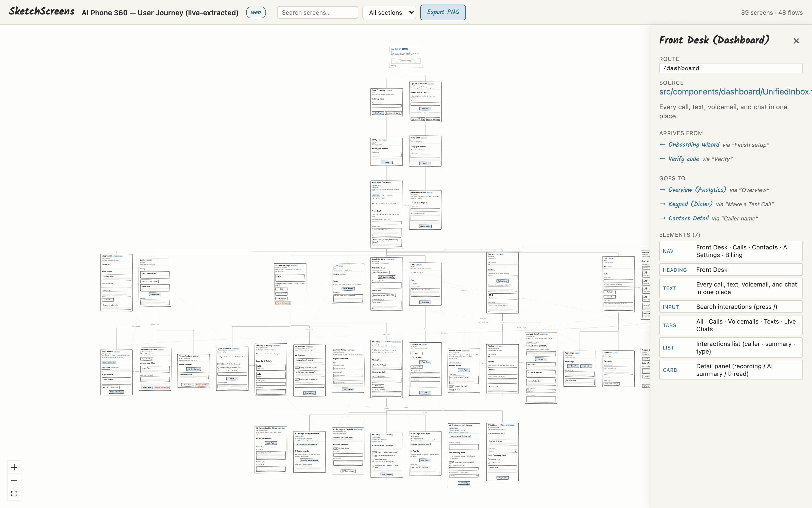This screenshot has height=508, width=812.
Task: Select the Onboarding wizard screen card
Action: pos(425,210)
